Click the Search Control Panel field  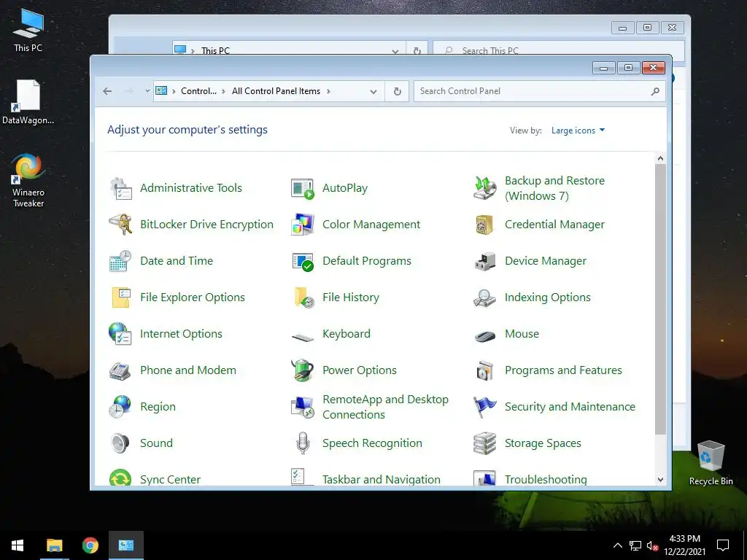[x=540, y=91]
